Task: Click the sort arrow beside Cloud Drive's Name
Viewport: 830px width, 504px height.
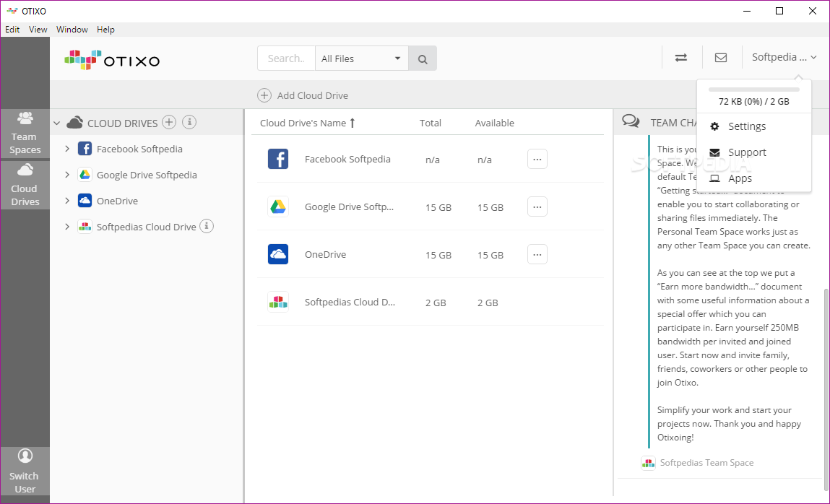Action: click(x=353, y=123)
